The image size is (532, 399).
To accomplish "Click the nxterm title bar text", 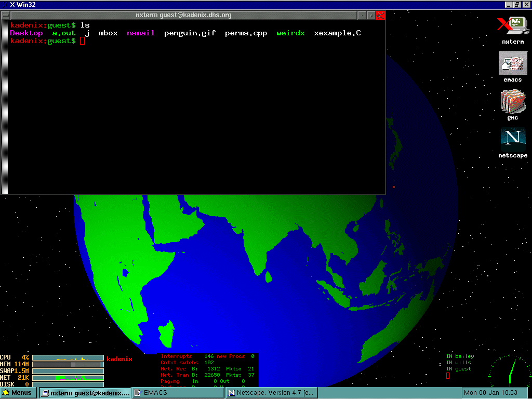I will click(x=183, y=15).
